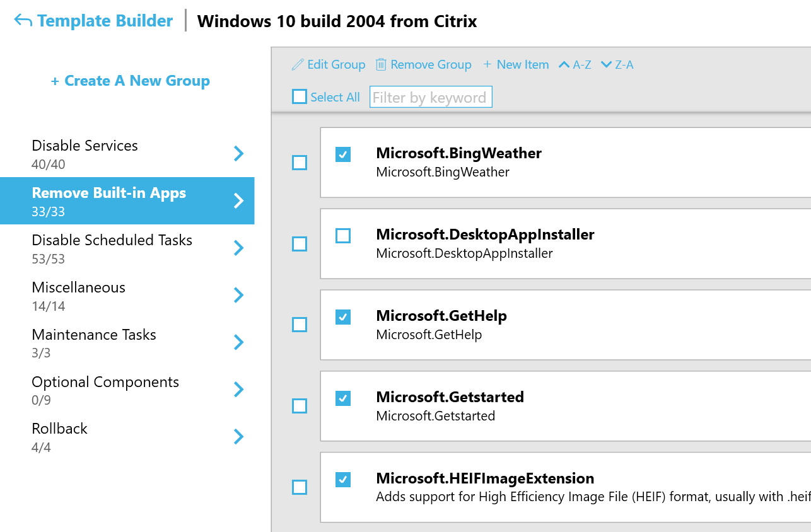Screen dimensions: 811x532
Task: Select the Miscellaneous group
Action: click(127, 296)
